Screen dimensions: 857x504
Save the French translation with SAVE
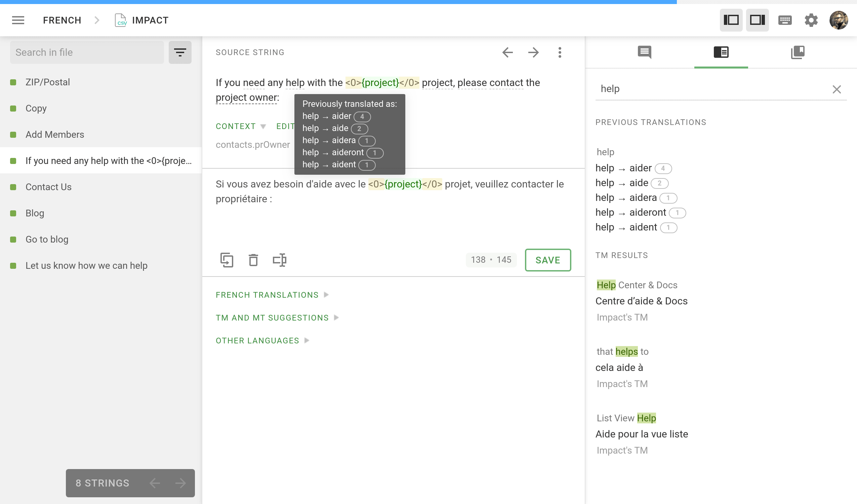[547, 260]
